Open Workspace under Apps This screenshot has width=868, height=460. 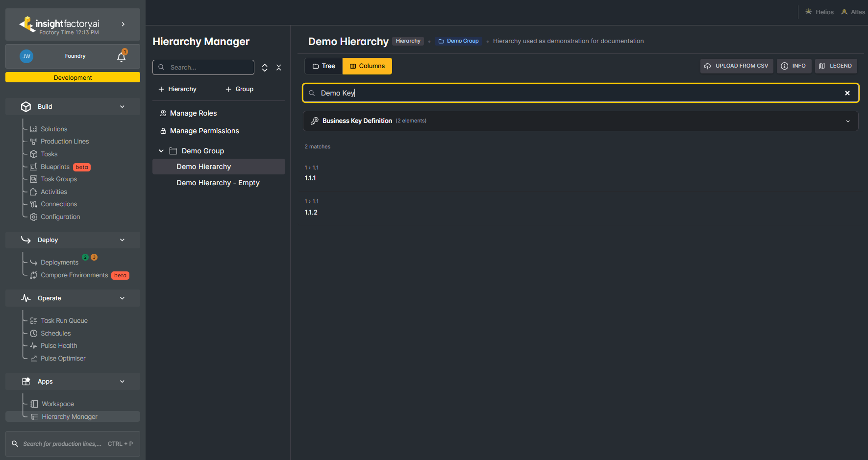[x=58, y=404]
